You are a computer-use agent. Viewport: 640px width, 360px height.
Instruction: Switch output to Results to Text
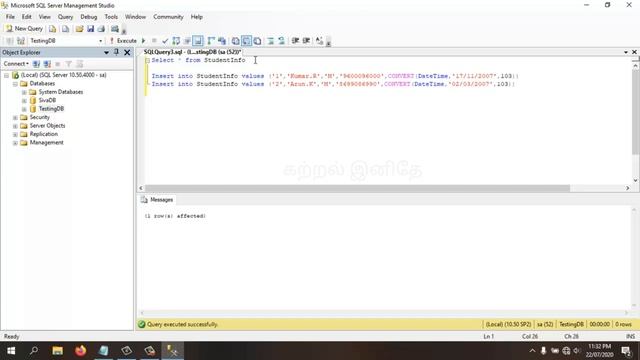pos(236,41)
